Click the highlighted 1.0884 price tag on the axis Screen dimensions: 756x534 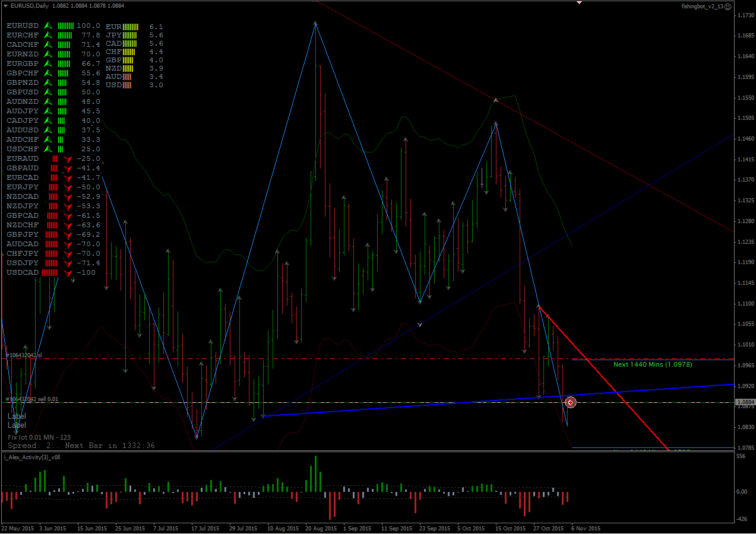(x=745, y=403)
